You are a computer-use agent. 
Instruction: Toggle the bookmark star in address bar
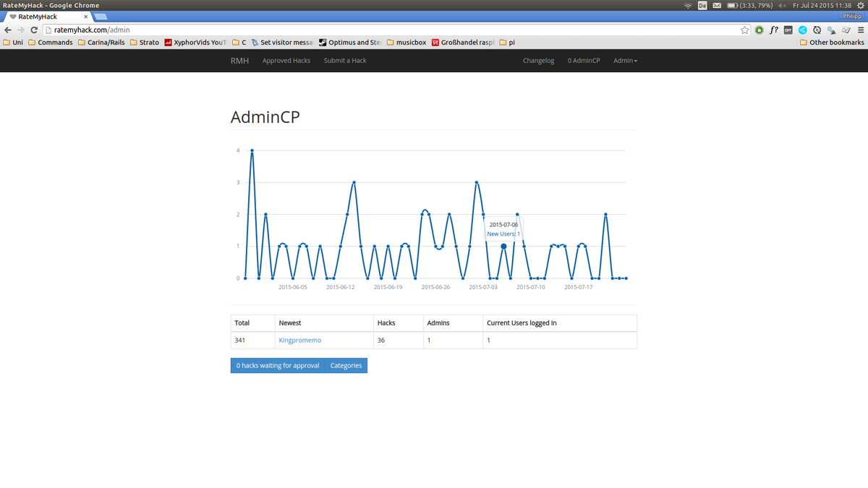pos(746,30)
